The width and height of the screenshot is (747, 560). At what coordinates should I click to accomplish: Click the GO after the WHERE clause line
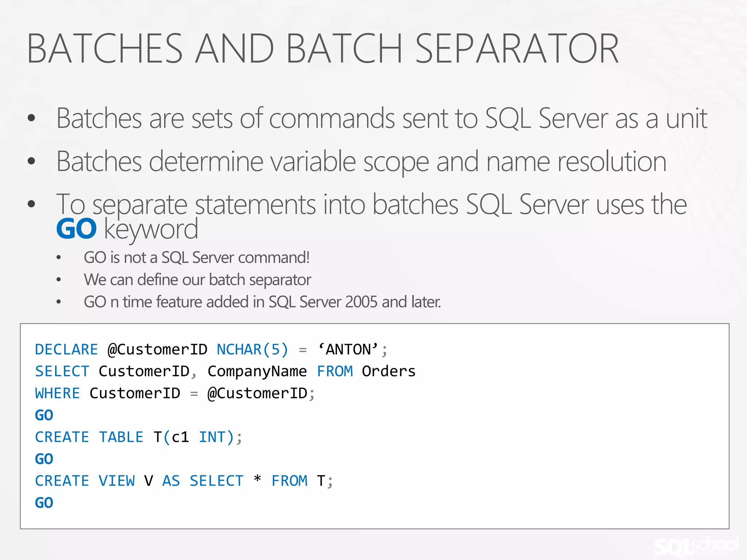click(x=44, y=415)
